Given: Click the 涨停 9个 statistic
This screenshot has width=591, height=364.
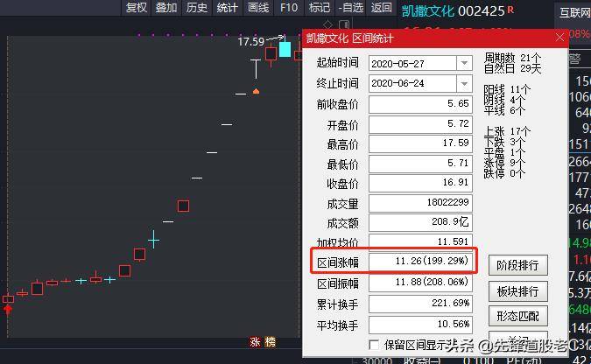Looking at the screenshot, I should [504, 163].
